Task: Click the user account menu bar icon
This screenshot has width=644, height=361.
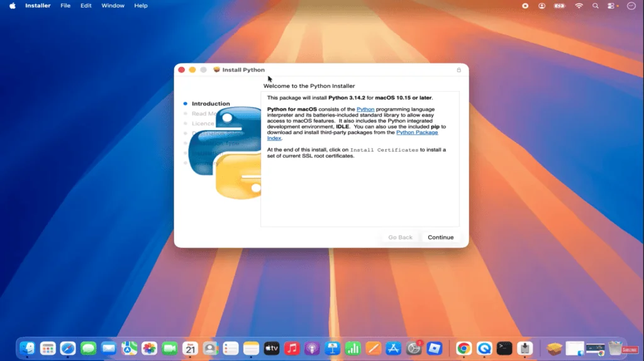Action: point(541,6)
